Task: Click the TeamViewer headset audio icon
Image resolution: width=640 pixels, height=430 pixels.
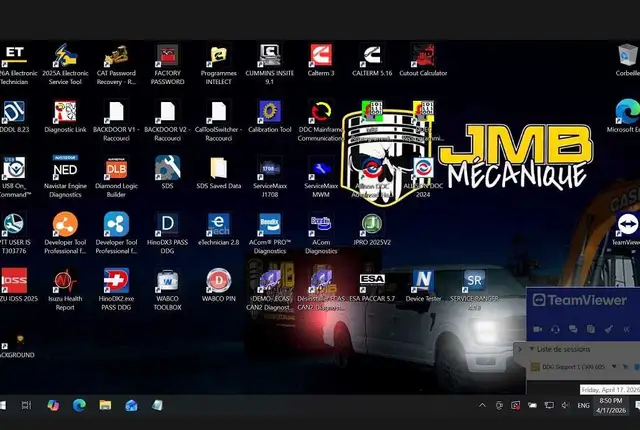Action: [555, 329]
